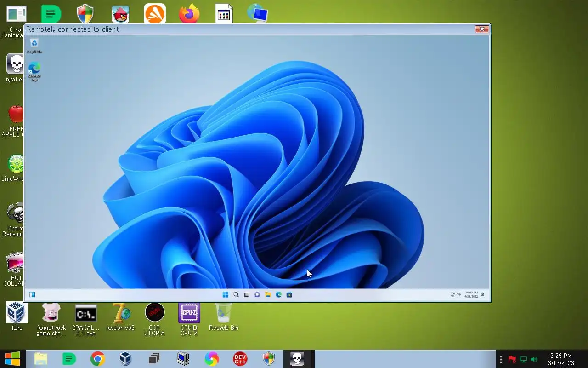
Task: Open host volume tray icon
Action: tap(534, 359)
